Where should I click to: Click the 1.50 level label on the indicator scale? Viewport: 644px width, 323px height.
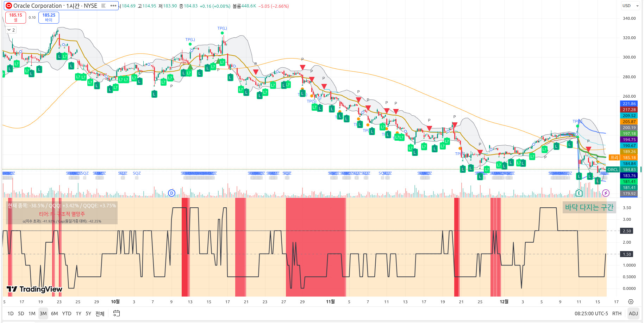pyautogui.click(x=627, y=254)
